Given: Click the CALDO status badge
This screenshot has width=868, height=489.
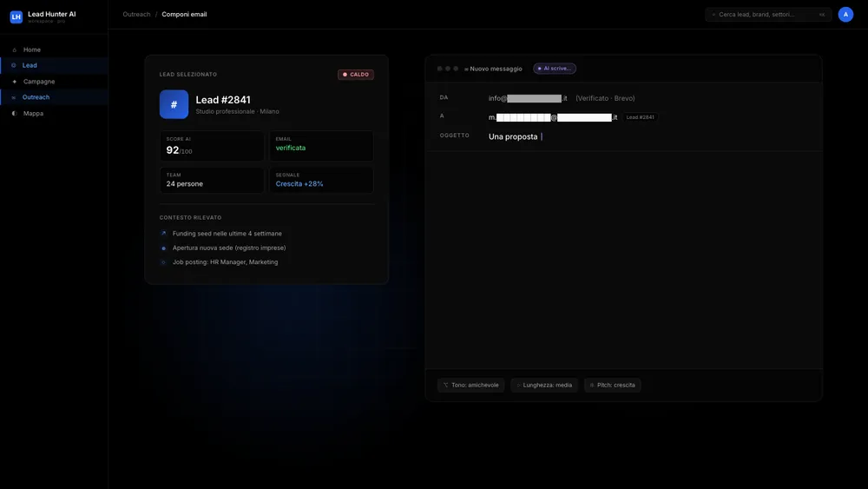Looking at the screenshot, I should click(x=355, y=74).
